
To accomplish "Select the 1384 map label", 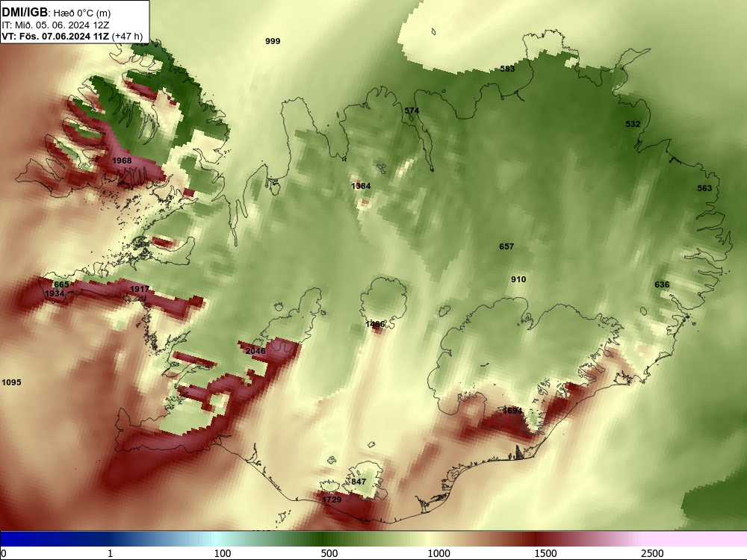I will point(361,186).
